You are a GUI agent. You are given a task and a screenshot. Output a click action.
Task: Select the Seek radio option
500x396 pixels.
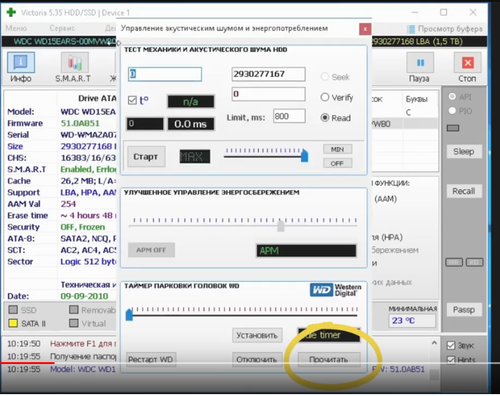335,77
